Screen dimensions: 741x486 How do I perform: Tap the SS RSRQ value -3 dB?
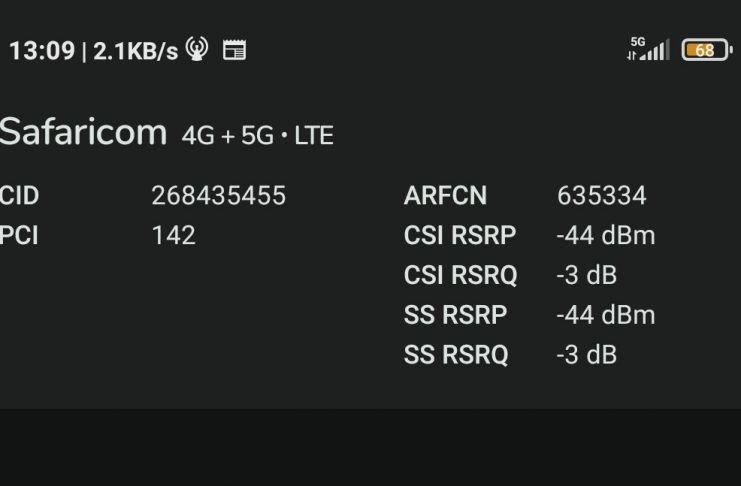tap(587, 355)
